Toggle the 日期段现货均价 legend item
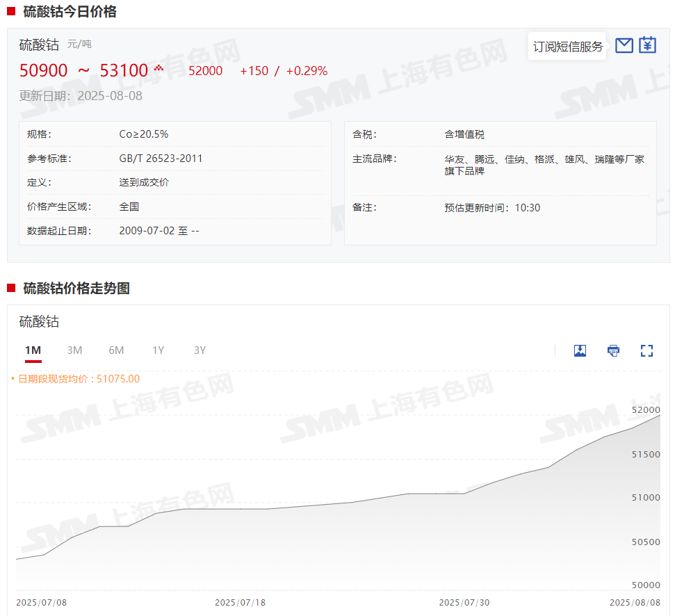The height and width of the screenshot is (616, 675). click(x=78, y=379)
